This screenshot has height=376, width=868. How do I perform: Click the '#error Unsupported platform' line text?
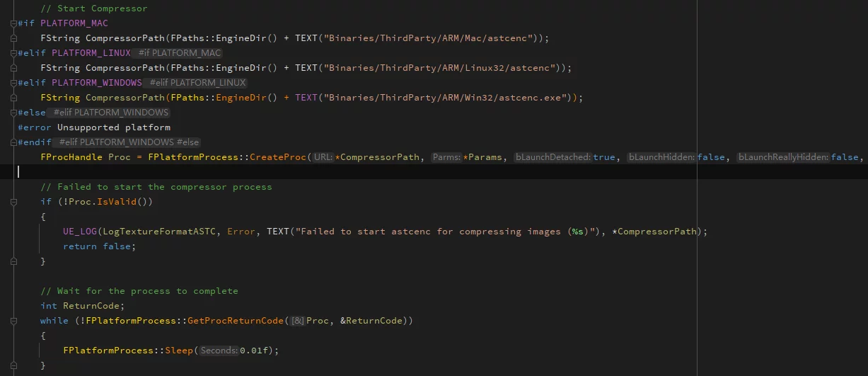pyautogui.click(x=94, y=127)
